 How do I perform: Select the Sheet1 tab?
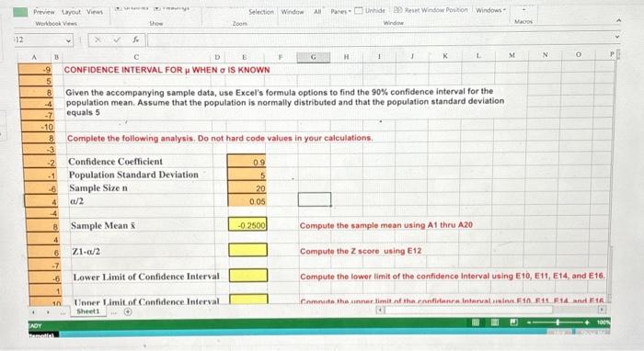click(88, 311)
